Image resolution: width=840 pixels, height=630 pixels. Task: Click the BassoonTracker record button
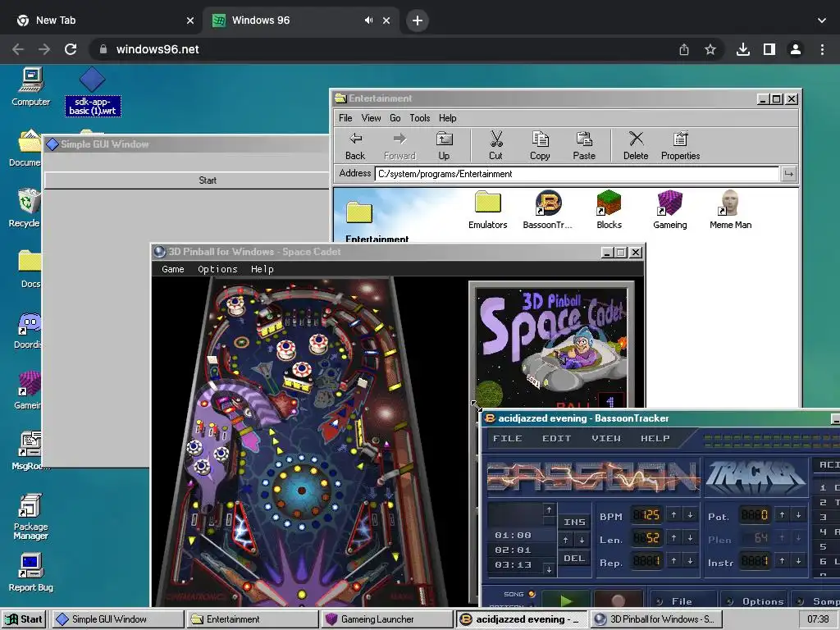[x=618, y=600]
